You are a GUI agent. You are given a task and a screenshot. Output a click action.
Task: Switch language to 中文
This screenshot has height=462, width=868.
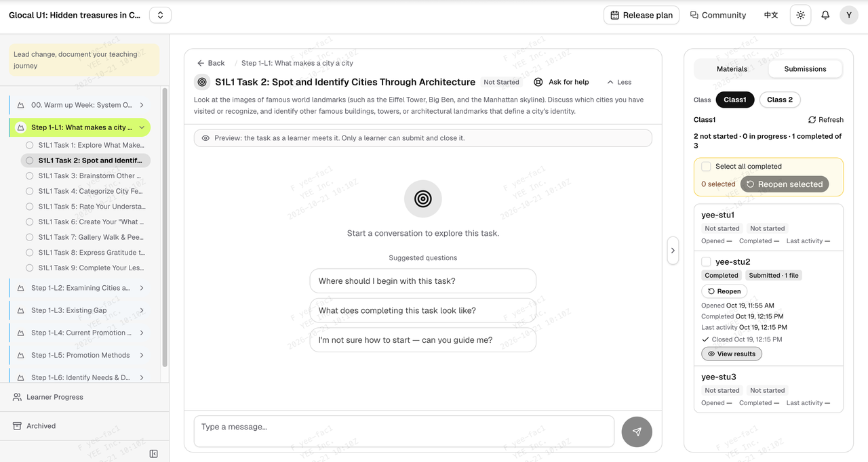[771, 15]
